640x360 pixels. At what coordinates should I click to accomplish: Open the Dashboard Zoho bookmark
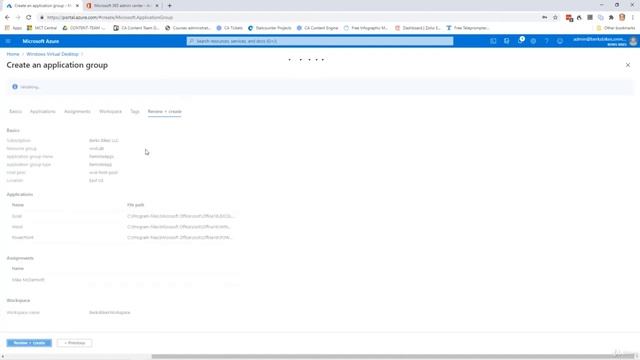click(x=418, y=28)
